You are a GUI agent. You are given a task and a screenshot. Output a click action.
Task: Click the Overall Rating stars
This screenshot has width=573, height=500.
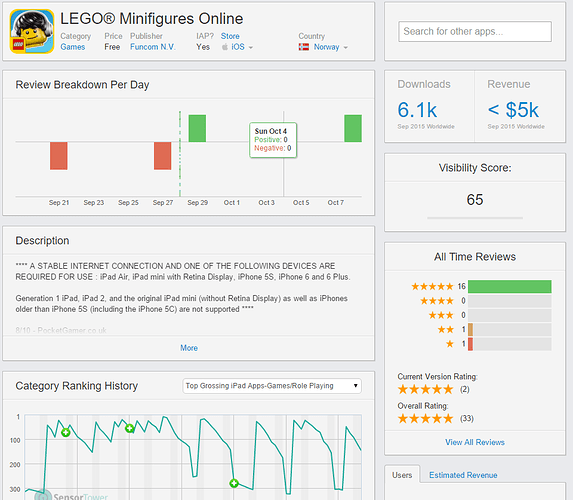tap(425, 418)
